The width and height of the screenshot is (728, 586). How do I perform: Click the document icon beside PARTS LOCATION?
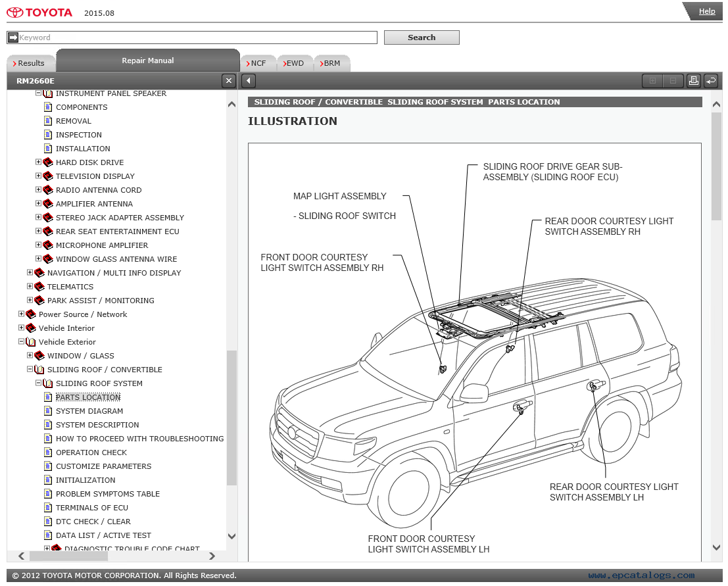tap(48, 397)
